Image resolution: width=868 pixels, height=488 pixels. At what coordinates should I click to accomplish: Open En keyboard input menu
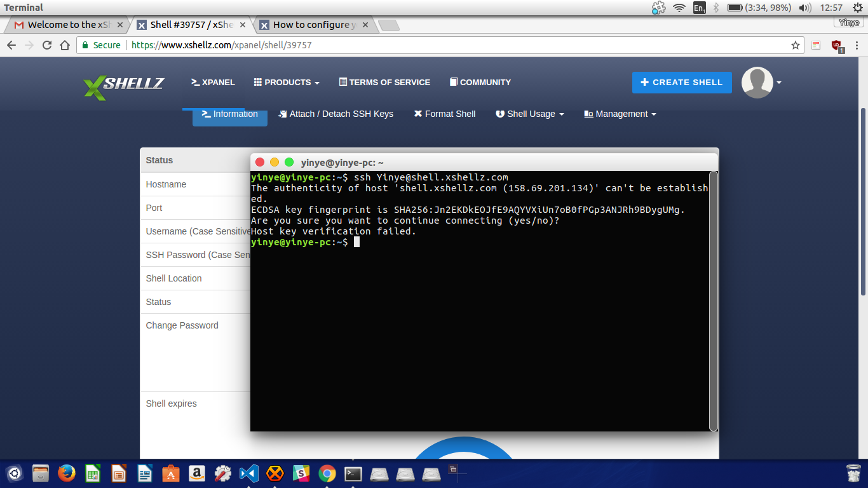699,8
